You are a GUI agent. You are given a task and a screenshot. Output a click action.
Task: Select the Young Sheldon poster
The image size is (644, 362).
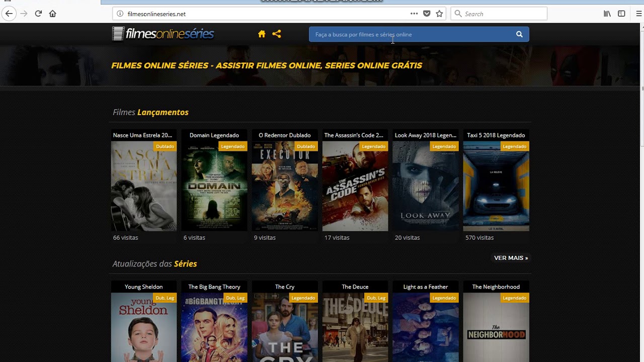coord(144,327)
